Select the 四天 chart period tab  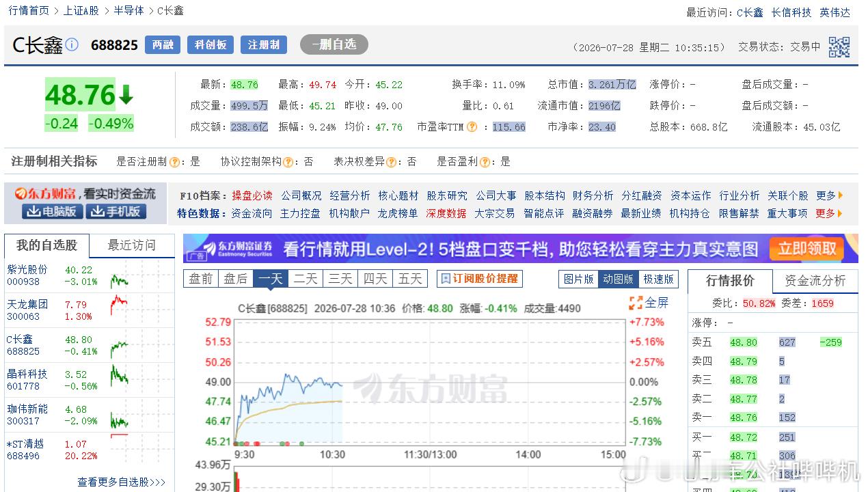375,279
